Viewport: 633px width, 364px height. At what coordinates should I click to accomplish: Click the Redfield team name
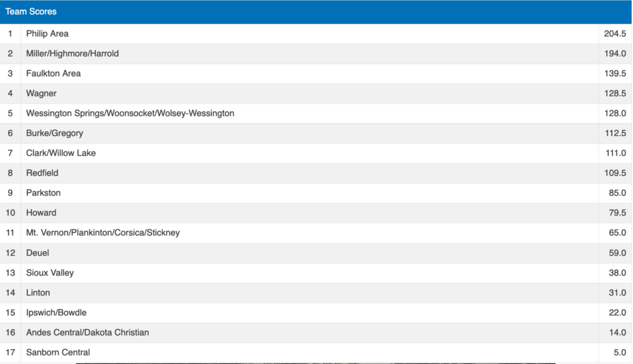[42, 173]
